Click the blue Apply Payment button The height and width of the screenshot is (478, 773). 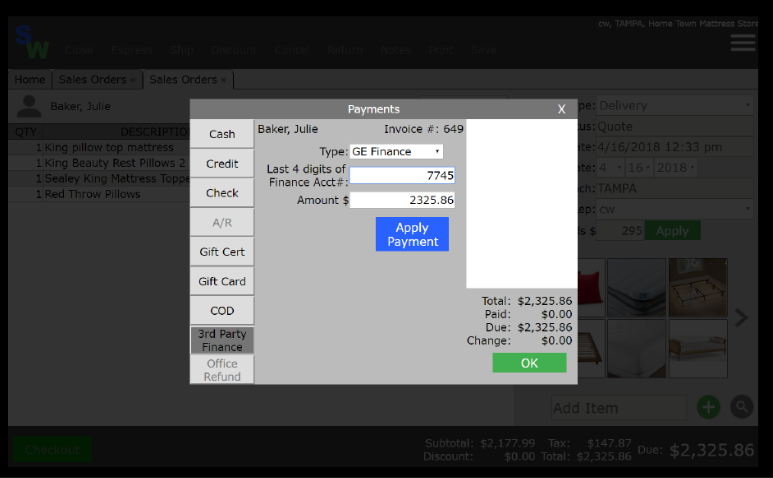412,234
